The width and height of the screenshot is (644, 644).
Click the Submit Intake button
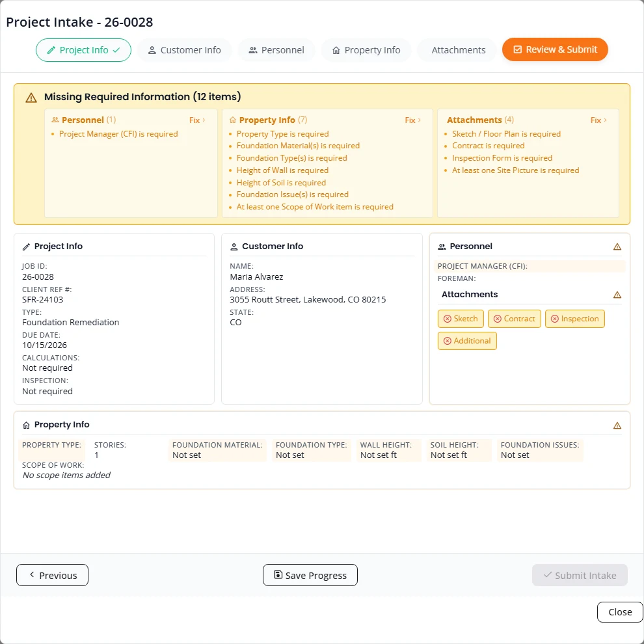[x=580, y=575]
